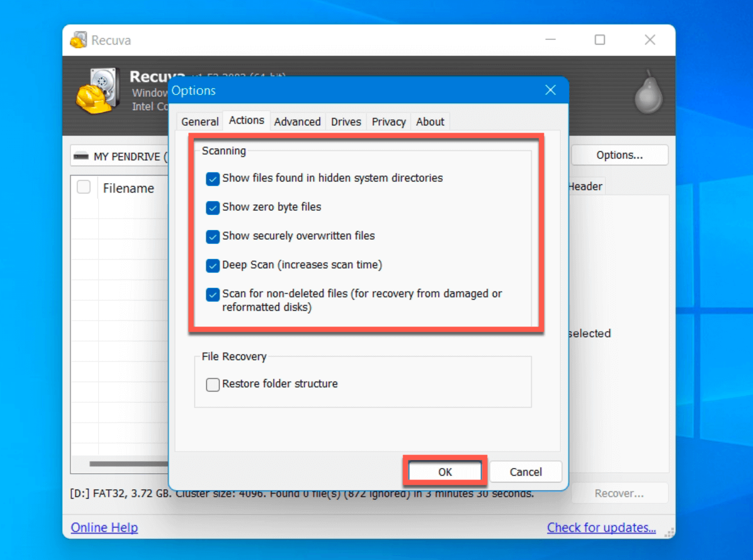Open the Advanced tab

pyautogui.click(x=297, y=122)
